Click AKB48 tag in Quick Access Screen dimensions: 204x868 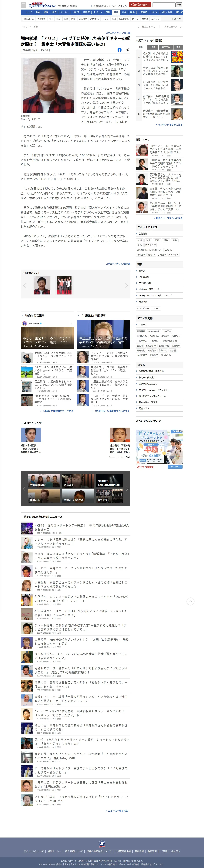pos(169,250)
